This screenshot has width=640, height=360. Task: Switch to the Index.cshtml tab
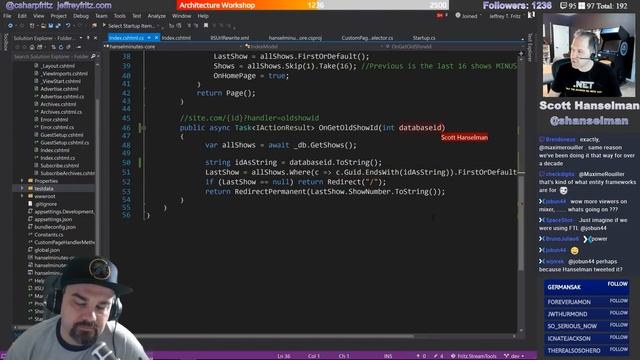[x=176, y=38]
